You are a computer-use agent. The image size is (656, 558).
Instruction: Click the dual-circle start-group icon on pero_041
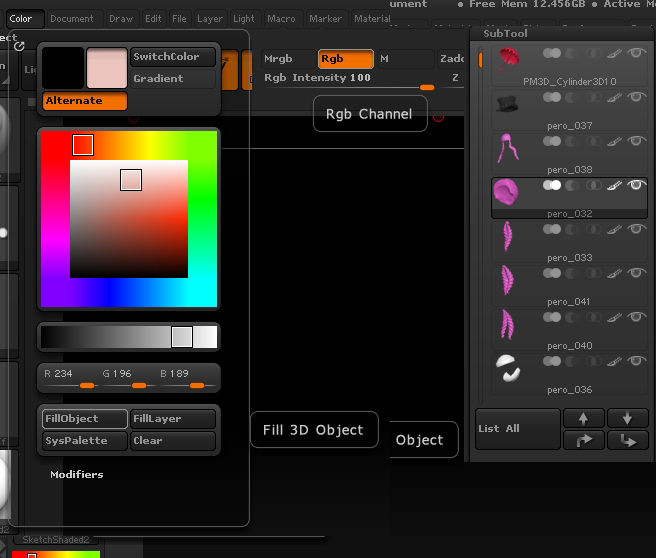[552, 274]
